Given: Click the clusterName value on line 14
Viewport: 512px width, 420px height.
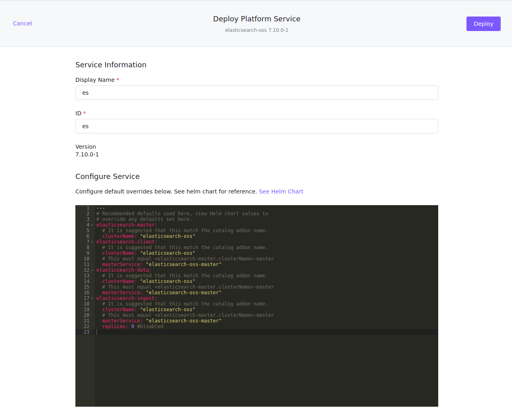Looking at the screenshot, I should pyautogui.click(x=168, y=281).
